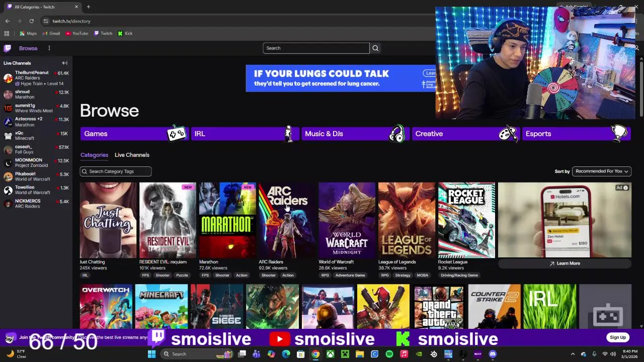Collapse the Live Channels sidebar

coord(64,63)
